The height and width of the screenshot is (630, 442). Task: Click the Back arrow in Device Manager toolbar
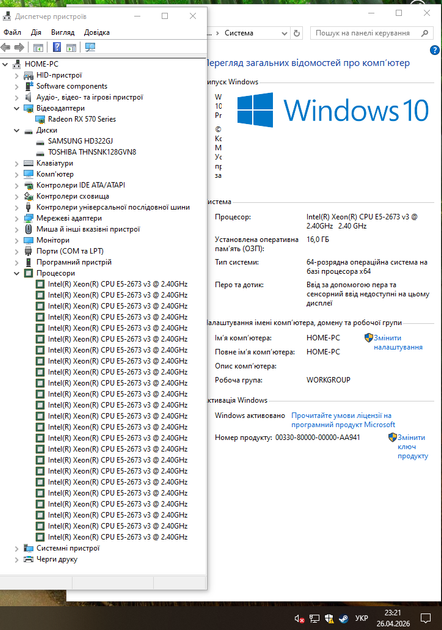6,47
